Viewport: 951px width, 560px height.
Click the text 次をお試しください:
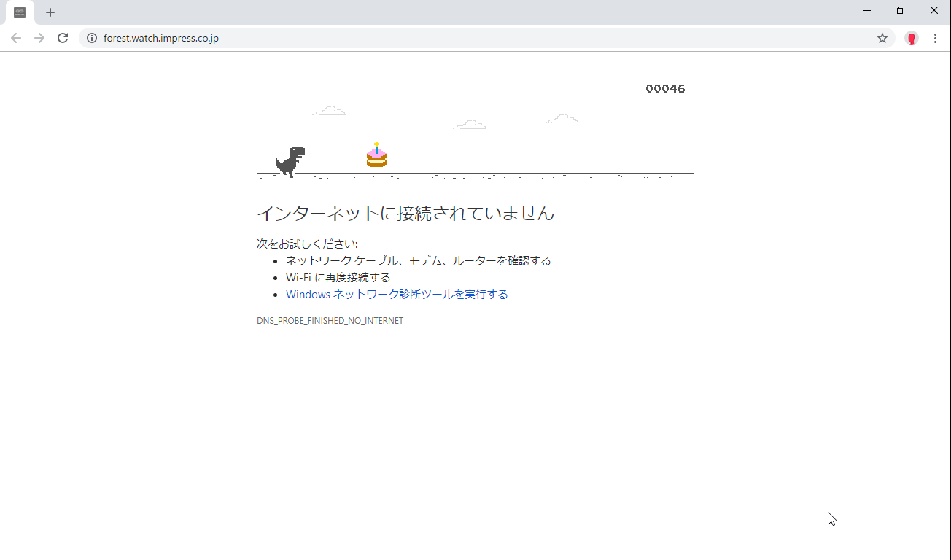[x=307, y=244]
